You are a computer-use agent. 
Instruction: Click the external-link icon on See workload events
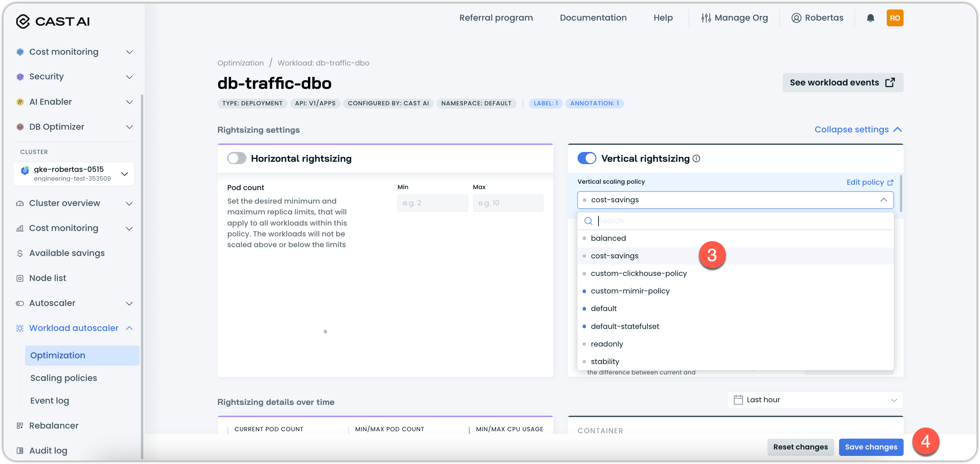coord(890,82)
